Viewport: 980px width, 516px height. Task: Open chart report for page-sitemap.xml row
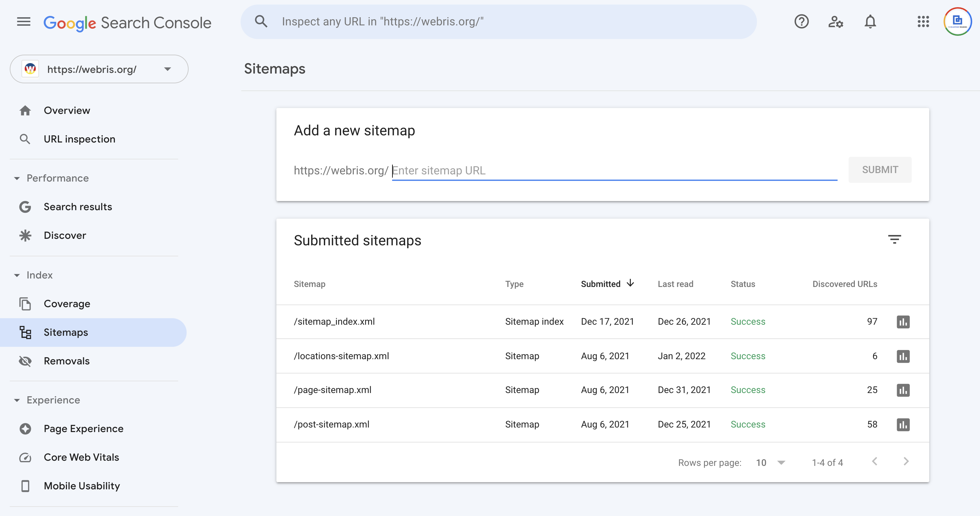[903, 390]
